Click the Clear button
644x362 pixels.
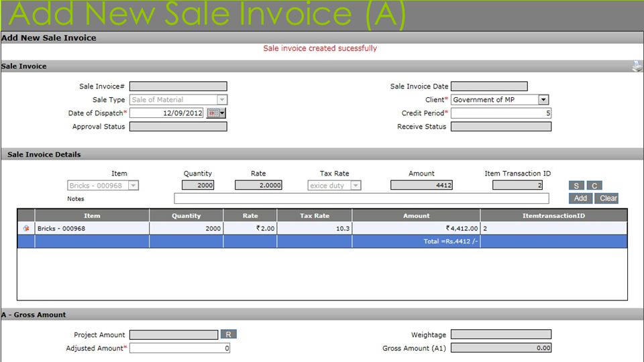606,198
